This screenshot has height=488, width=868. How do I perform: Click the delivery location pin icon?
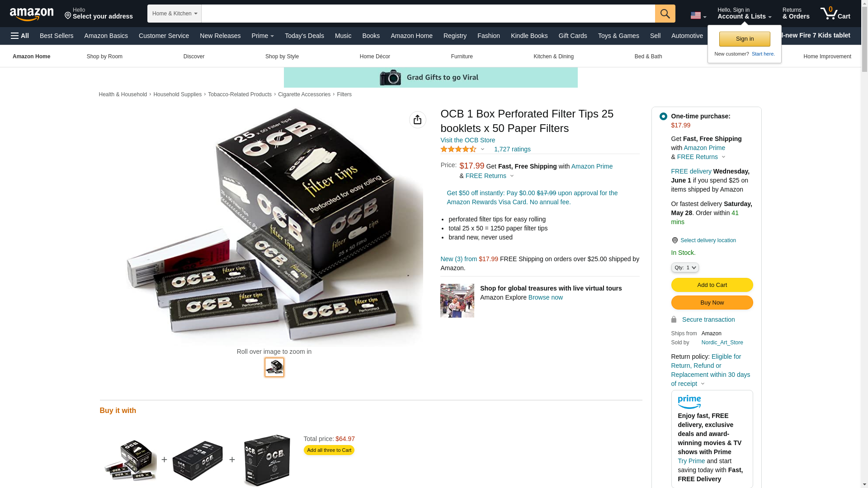coord(675,240)
